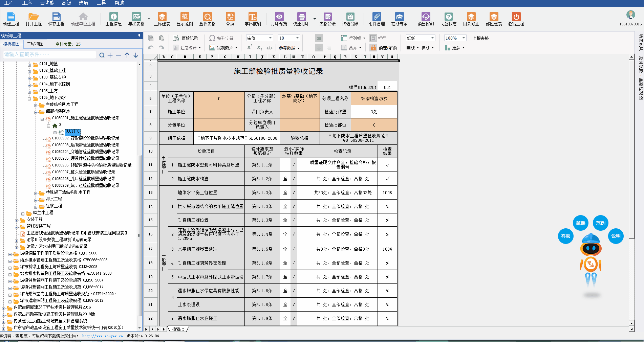Click the 字体批刷 font batch brush icon
The image size is (644, 342).
tap(253, 19)
